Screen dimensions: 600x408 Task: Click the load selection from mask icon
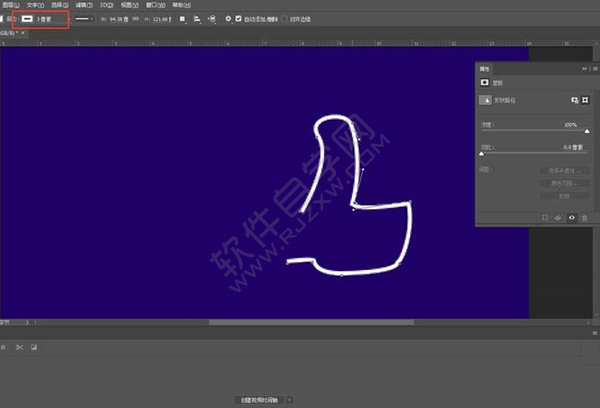(x=545, y=216)
